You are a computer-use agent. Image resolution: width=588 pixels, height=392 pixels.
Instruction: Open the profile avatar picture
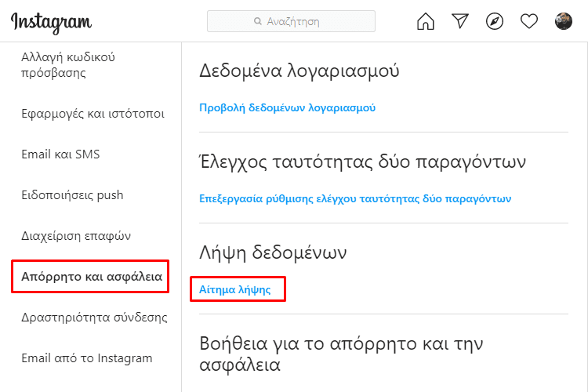[x=564, y=21]
